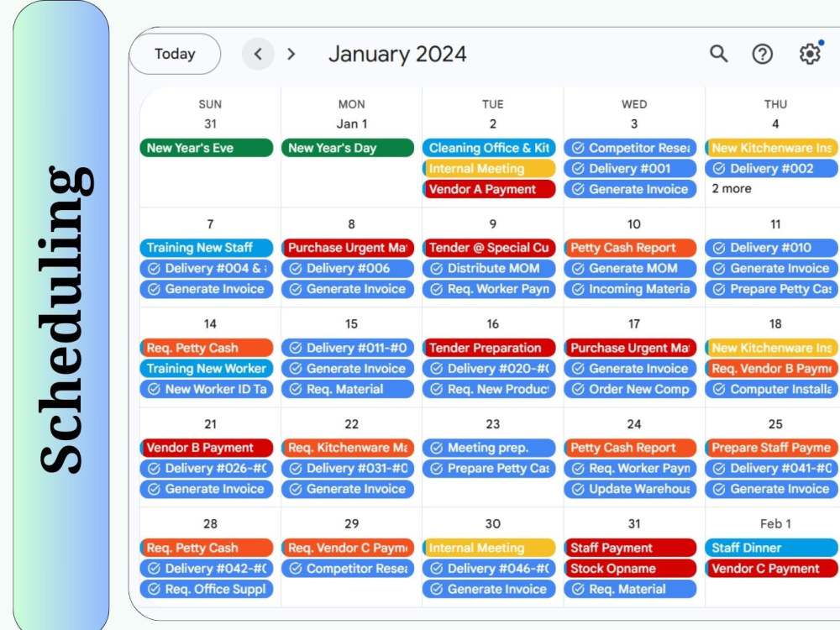Viewport: 840px width, 630px height.
Task: Check off the Meeting prep. task
Action: (437, 448)
